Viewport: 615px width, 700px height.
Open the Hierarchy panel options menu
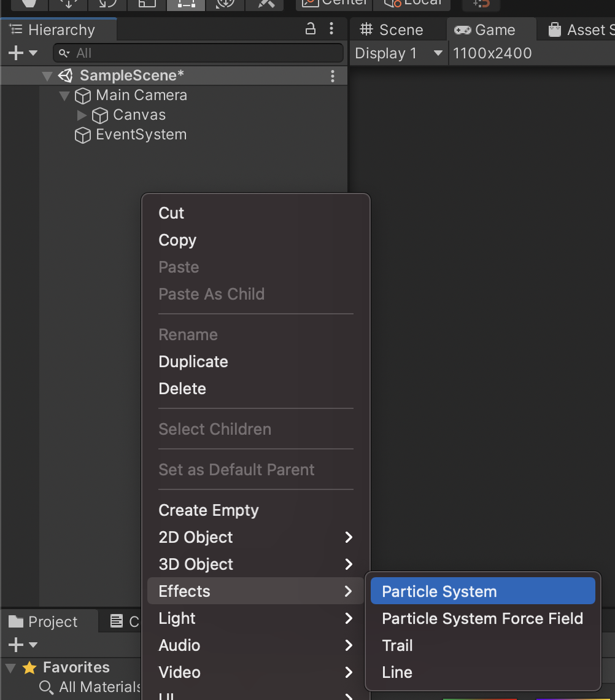tap(332, 29)
